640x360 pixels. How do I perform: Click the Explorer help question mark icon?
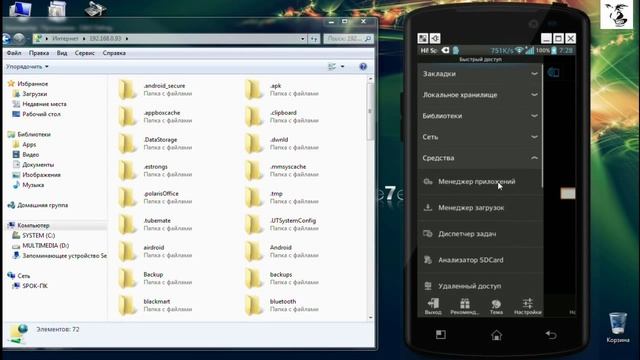(x=363, y=67)
